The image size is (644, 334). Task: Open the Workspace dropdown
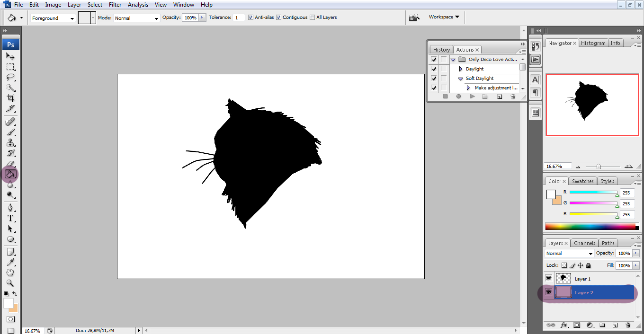click(x=444, y=17)
